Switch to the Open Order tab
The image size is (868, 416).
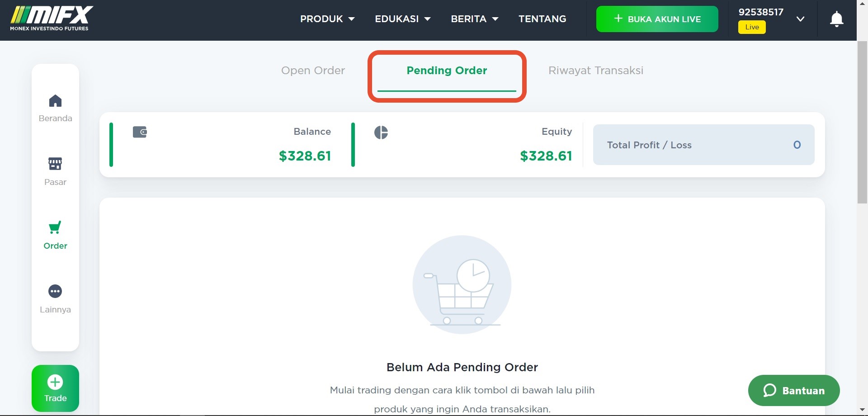[313, 71]
